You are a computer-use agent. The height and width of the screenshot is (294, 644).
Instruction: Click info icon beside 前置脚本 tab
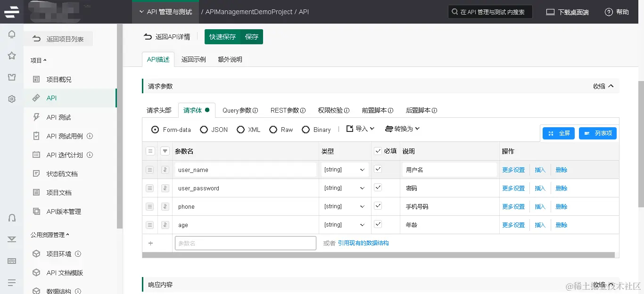click(390, 111)
